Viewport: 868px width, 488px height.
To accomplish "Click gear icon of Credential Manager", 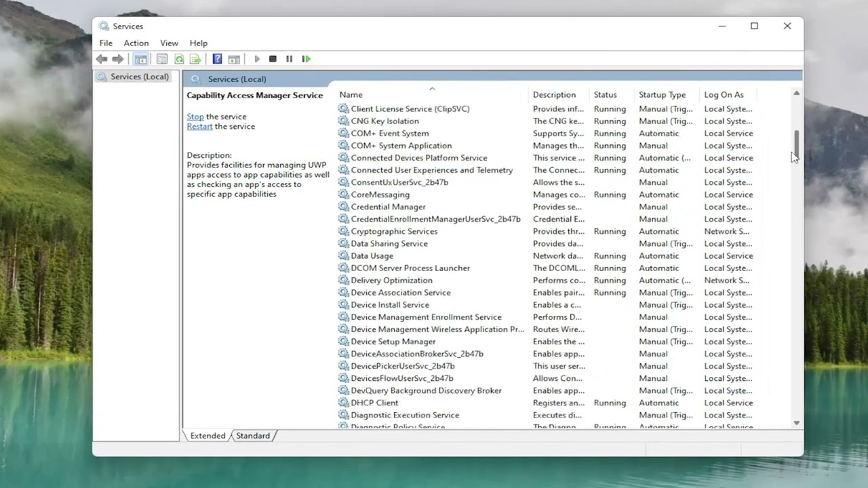I will pyautogui.click(x=344, y=207).
